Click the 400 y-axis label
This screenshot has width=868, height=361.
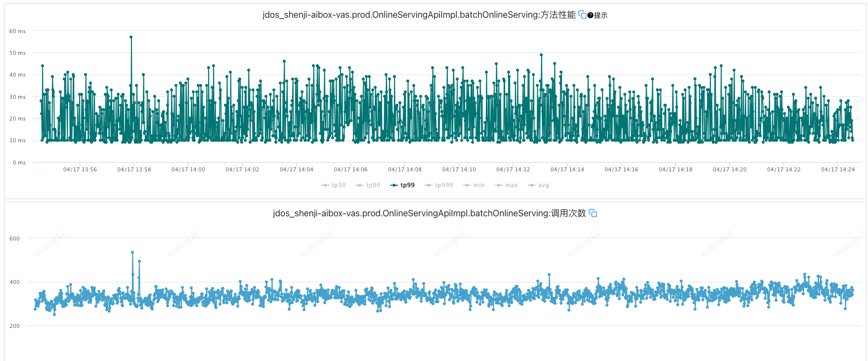(15, 282)
